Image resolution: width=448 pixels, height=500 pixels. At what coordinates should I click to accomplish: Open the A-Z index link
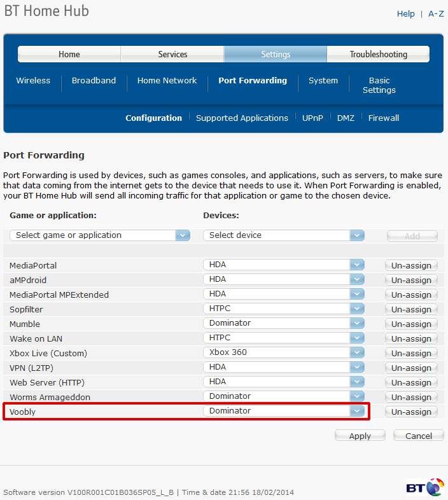(436, 14)
